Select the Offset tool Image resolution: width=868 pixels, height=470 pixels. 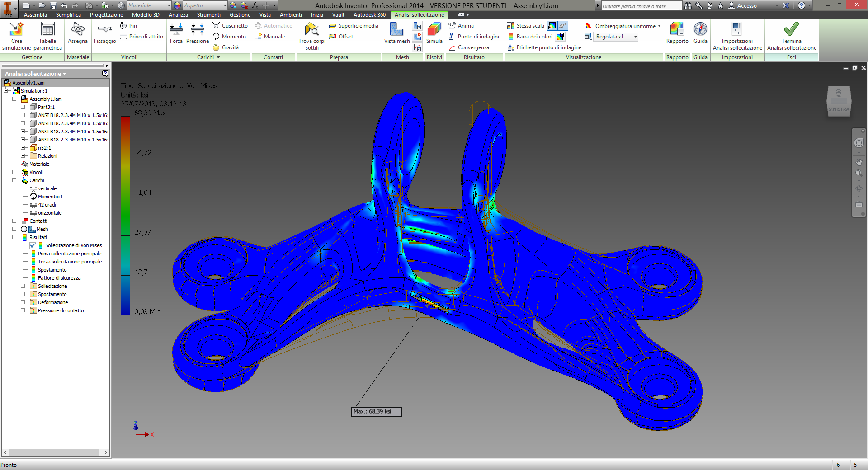(x=341, y=37)
